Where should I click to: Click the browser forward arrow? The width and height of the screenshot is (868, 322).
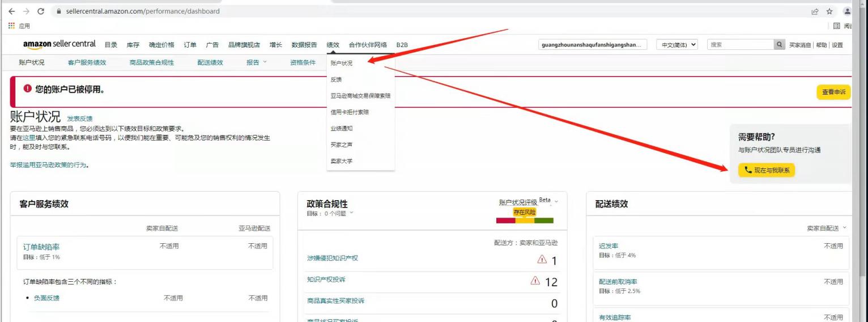(x=26, y=11)
